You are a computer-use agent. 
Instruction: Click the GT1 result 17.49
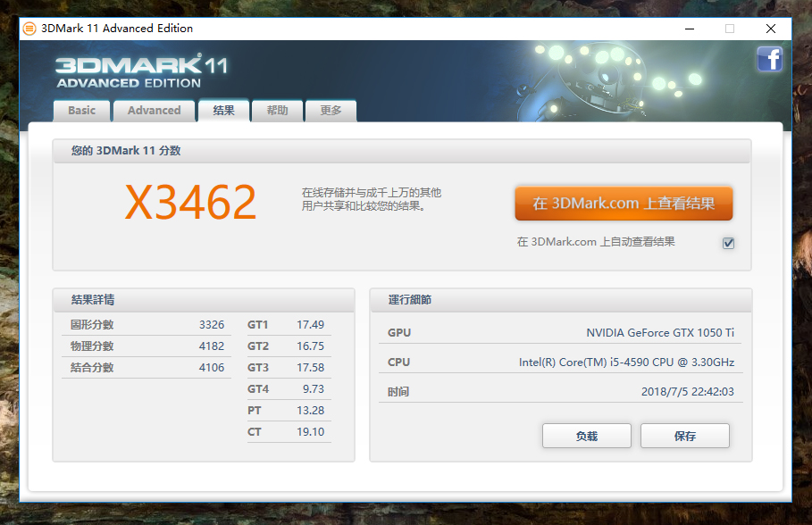[x=310, y=325]
